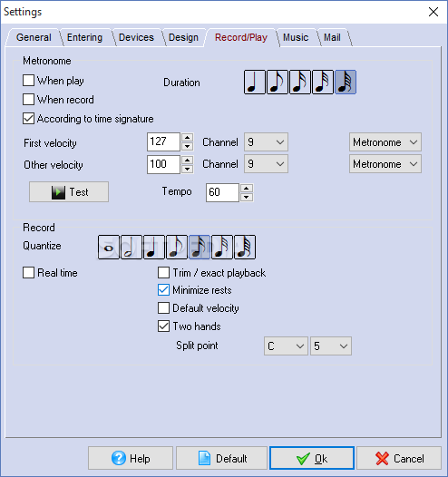The image size is (448, 477).
Task: Cancel the Settings dialog
Action: (399, 458)
